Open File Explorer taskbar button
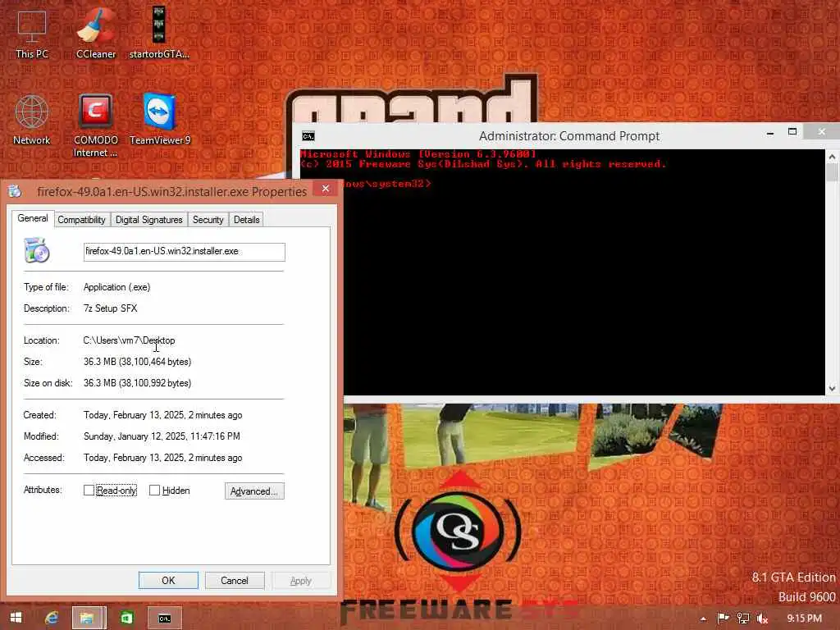Screen dimensions: 840x630 tap(89, 618)
